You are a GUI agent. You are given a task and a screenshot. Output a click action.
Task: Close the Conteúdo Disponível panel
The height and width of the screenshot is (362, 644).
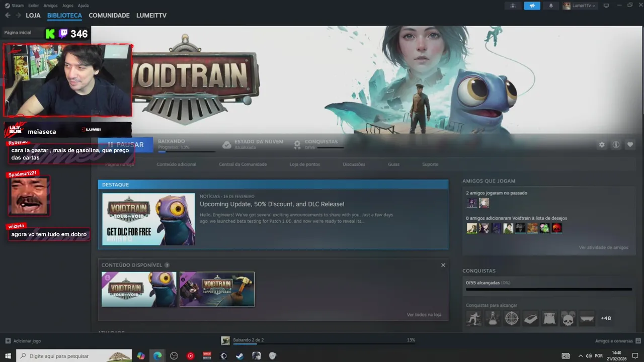[443, 265]
